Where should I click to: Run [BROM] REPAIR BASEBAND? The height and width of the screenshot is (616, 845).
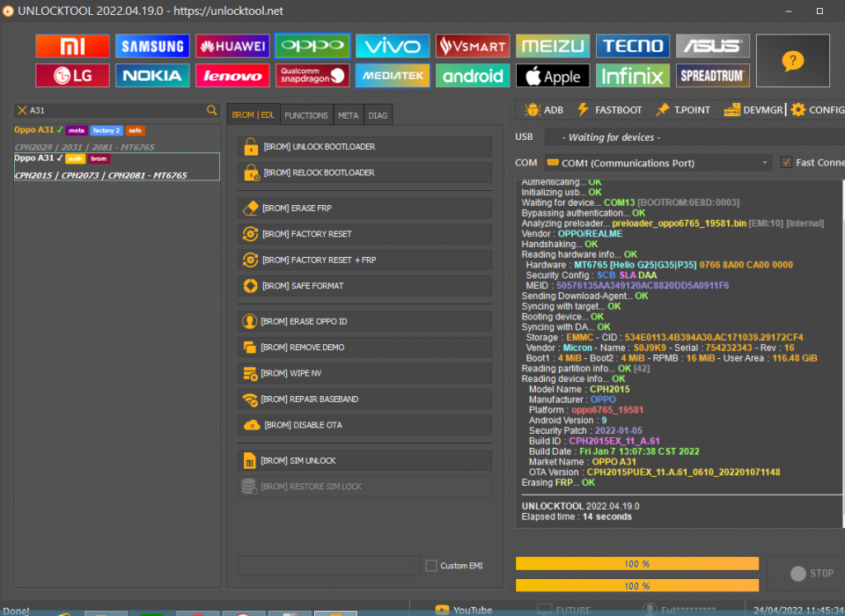click(x=364, y=399)
